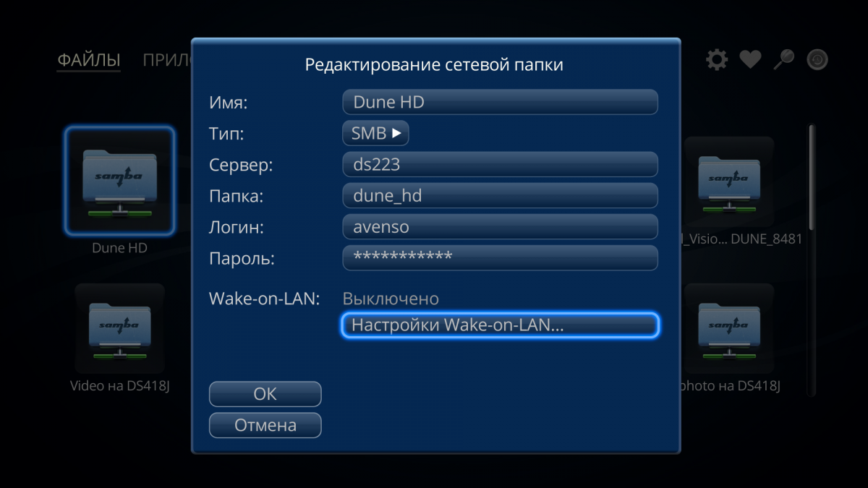Image resolution: width=868 pixels, height=488 pixels.
Task: Switch to the ПРИЛО… applications tab
Action: (x=167, y=60)
